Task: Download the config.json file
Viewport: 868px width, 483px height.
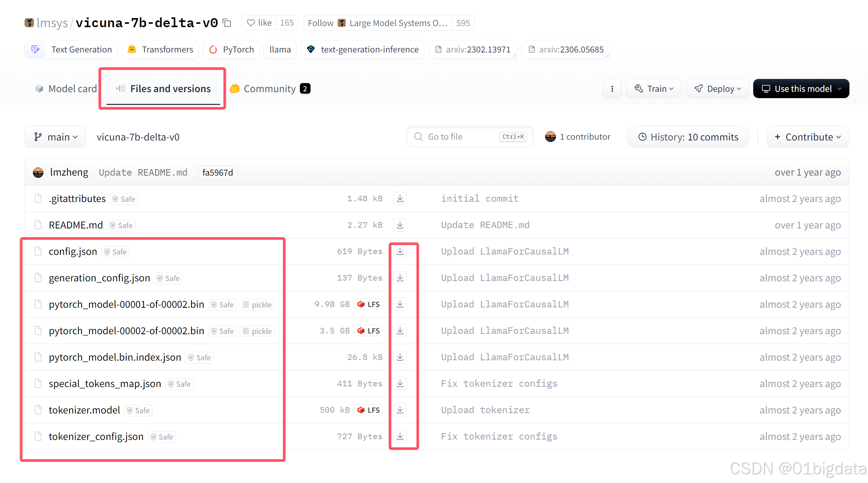Action: tap(399, 251)
